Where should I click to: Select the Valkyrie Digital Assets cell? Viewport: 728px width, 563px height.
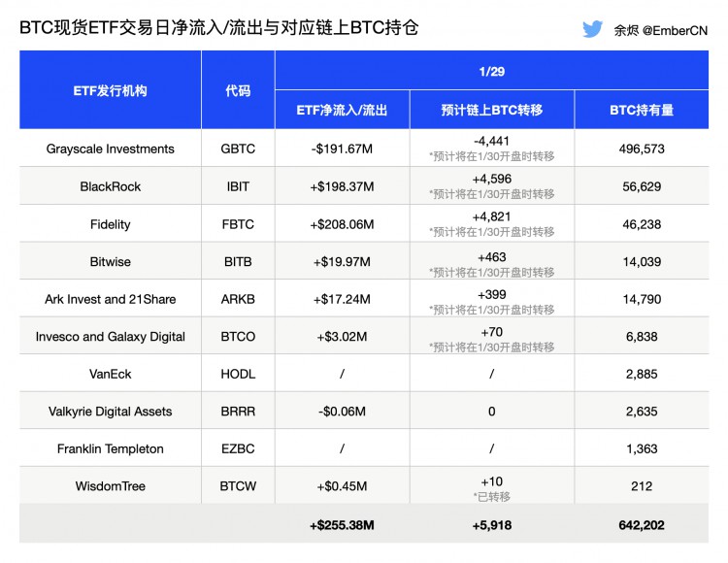tap(110, 412)
